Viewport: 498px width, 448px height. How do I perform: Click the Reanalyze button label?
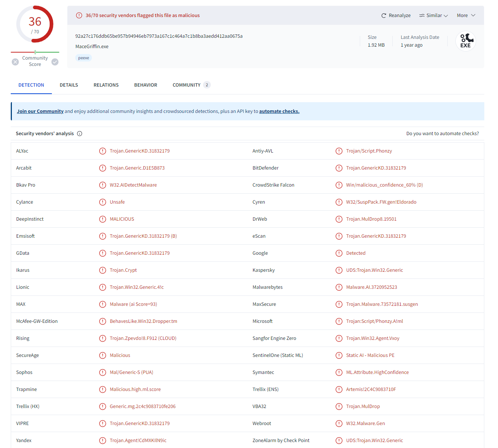[x=400, y=16]
